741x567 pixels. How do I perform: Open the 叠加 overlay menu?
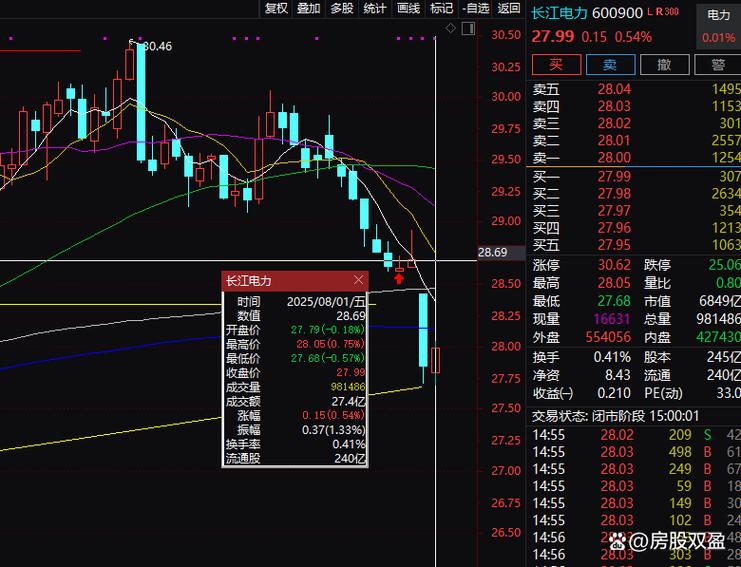click(309, 8)
